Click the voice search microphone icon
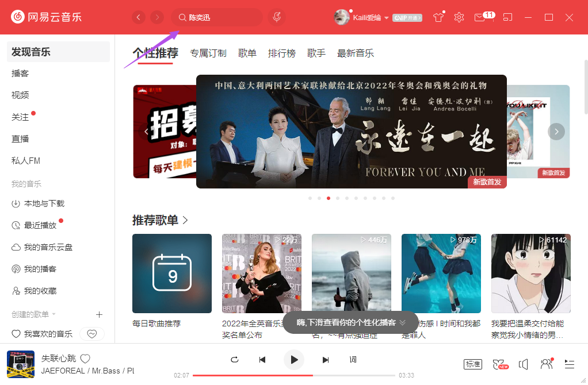This screenshot has height=385, width=588. (276, 17)
